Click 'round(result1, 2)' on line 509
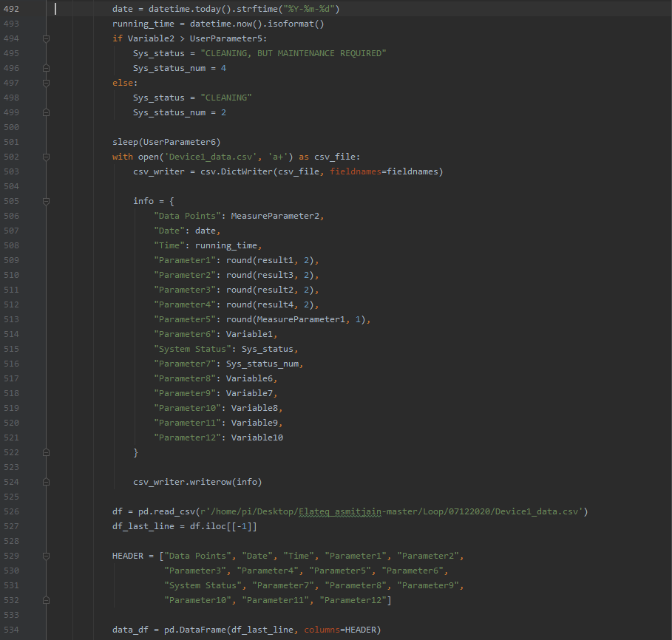672x640 pixels. click(270, 260)
